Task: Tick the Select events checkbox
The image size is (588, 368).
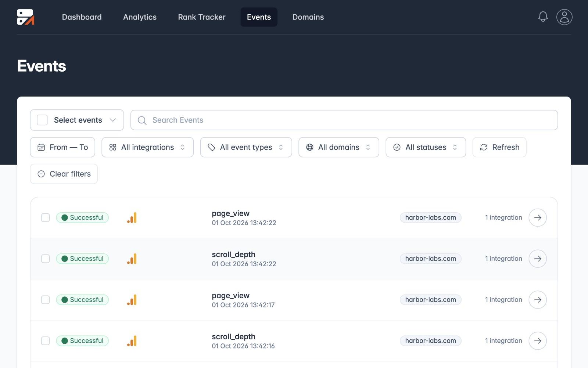Action: point(42,120)
